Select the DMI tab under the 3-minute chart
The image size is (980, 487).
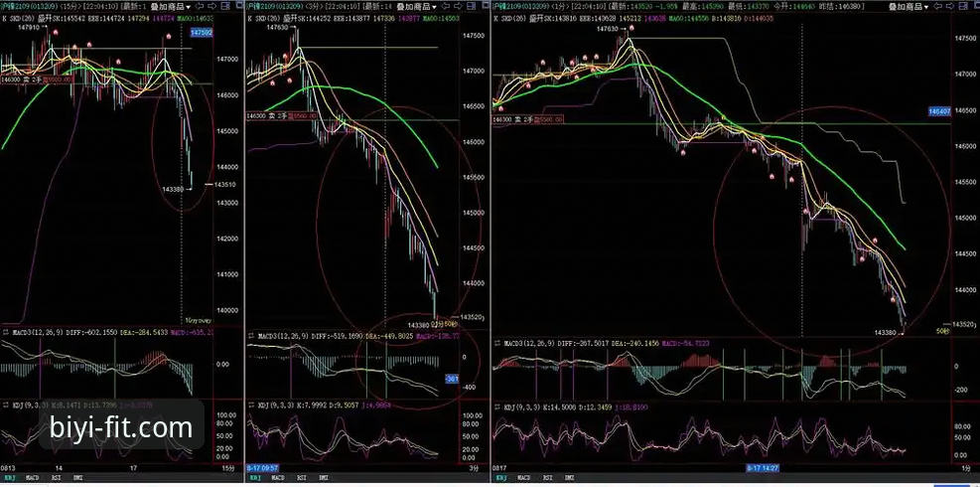323,478
